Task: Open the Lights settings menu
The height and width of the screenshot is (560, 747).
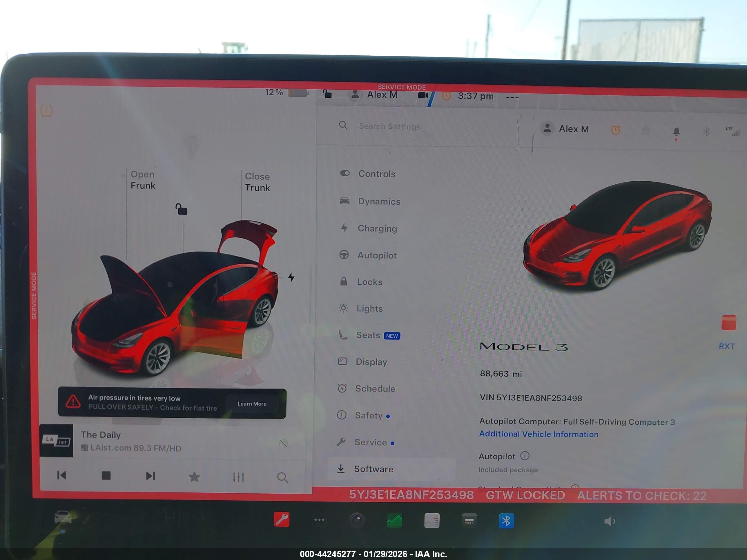Action: coord(361,308)
